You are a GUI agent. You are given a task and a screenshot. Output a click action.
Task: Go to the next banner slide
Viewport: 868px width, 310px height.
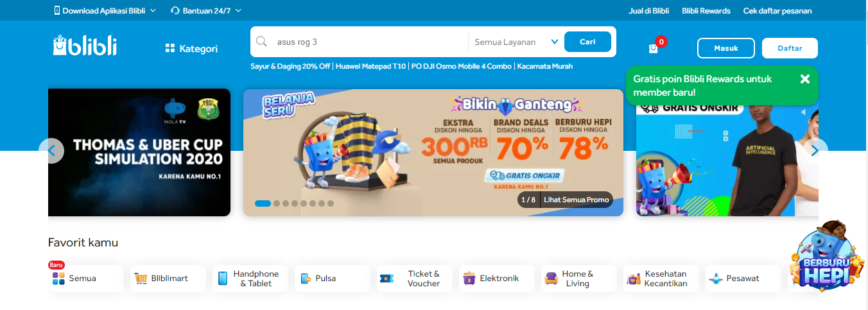[x=815, y=151]
